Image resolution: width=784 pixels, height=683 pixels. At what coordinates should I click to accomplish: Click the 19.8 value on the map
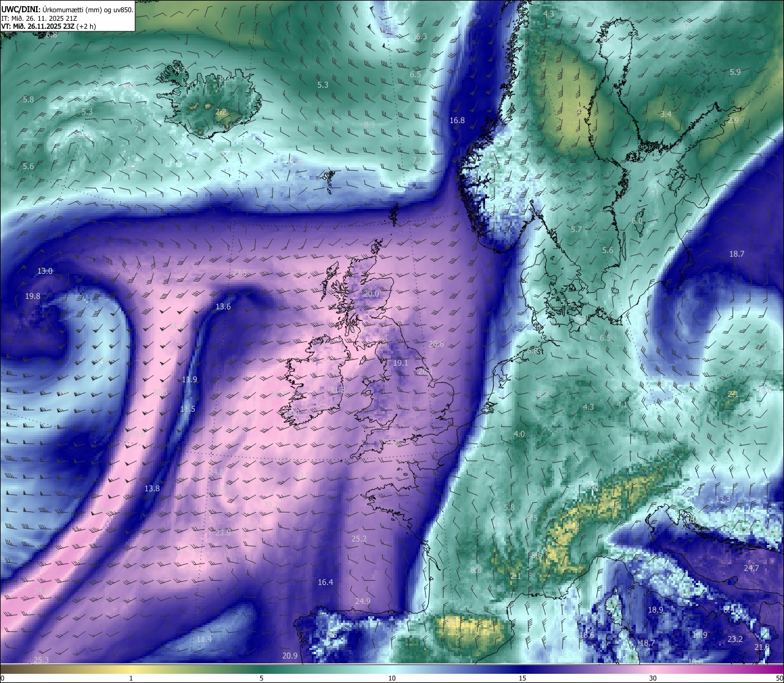point(32,296)
